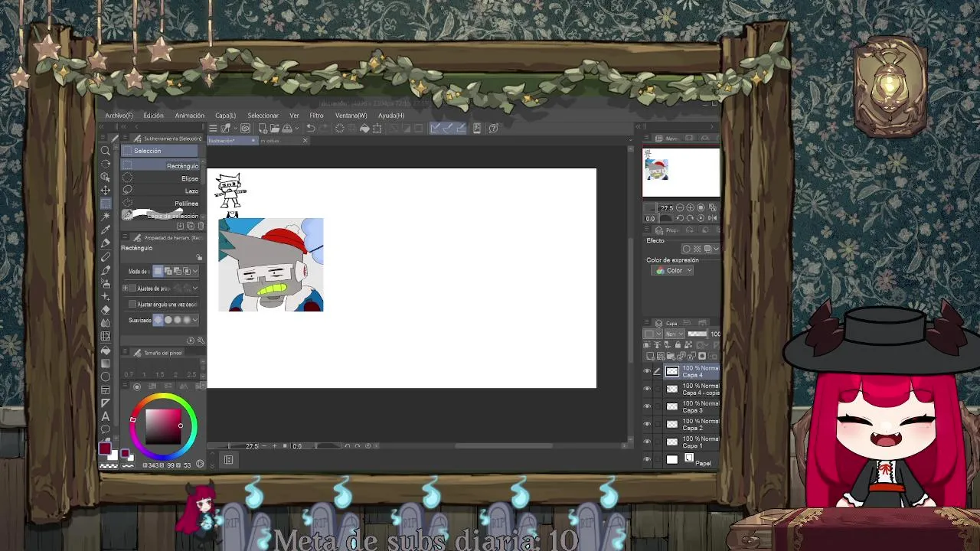Viewport: 980px width, 551px height.
Task: Select the Balloon tool
Action: pyautogui.click(x=106, y=429)
